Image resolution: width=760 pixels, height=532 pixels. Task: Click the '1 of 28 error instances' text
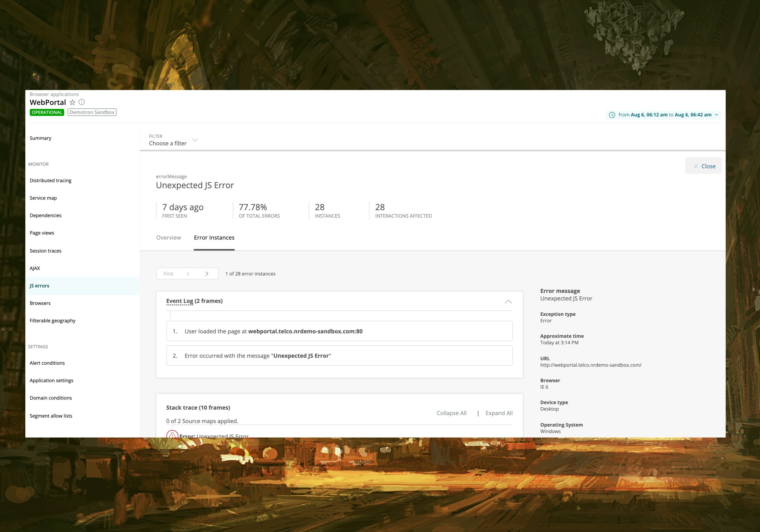tap(250, 274)
